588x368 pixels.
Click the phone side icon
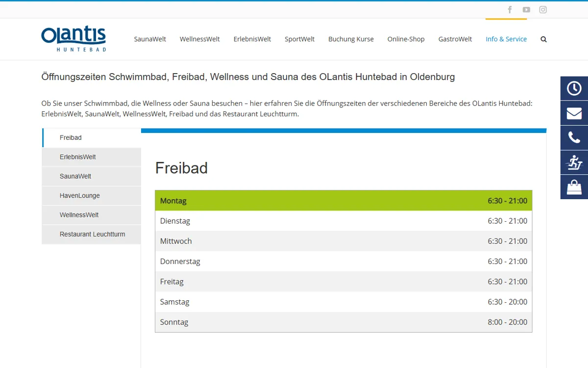click(574, 138)
